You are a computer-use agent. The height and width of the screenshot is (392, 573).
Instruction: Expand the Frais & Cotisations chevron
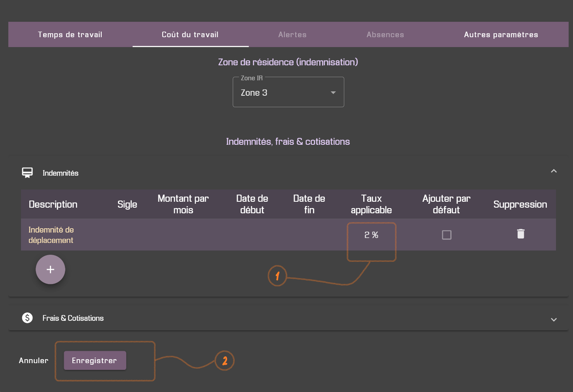tap(554, 320)
